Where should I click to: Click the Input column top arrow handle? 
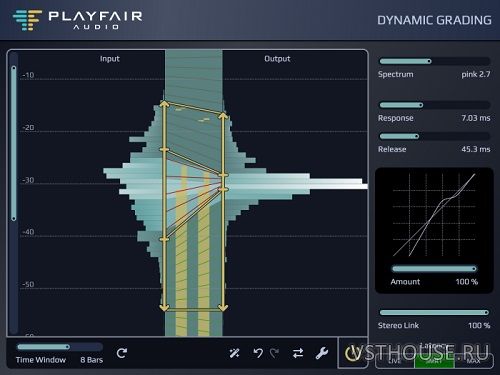pos(164,104)
